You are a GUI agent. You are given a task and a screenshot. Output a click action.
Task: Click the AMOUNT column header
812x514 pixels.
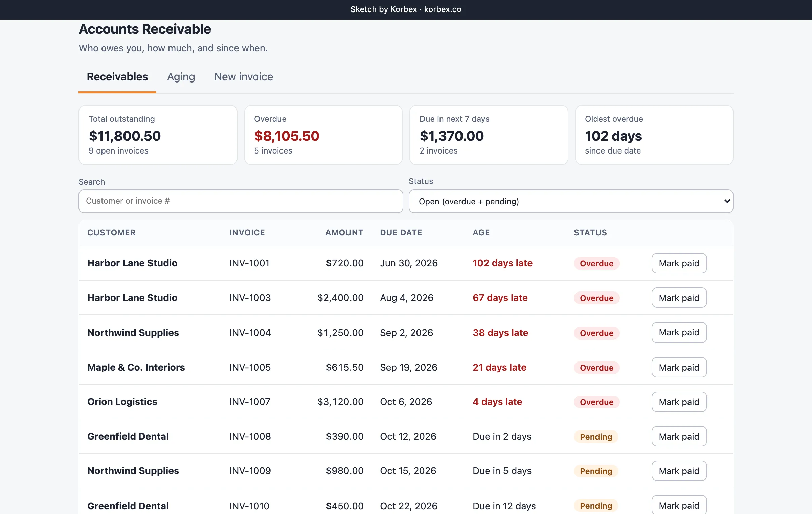[x=344, y=232]
